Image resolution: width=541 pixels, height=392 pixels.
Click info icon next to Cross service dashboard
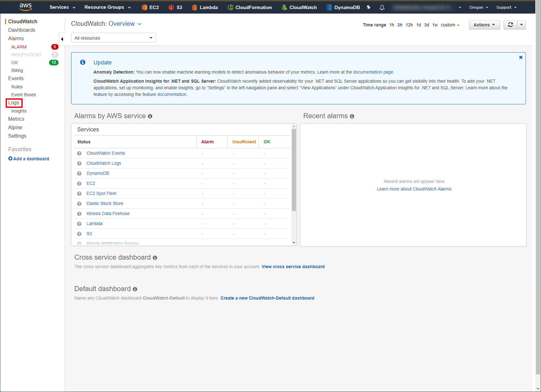[x=155, y=258]
